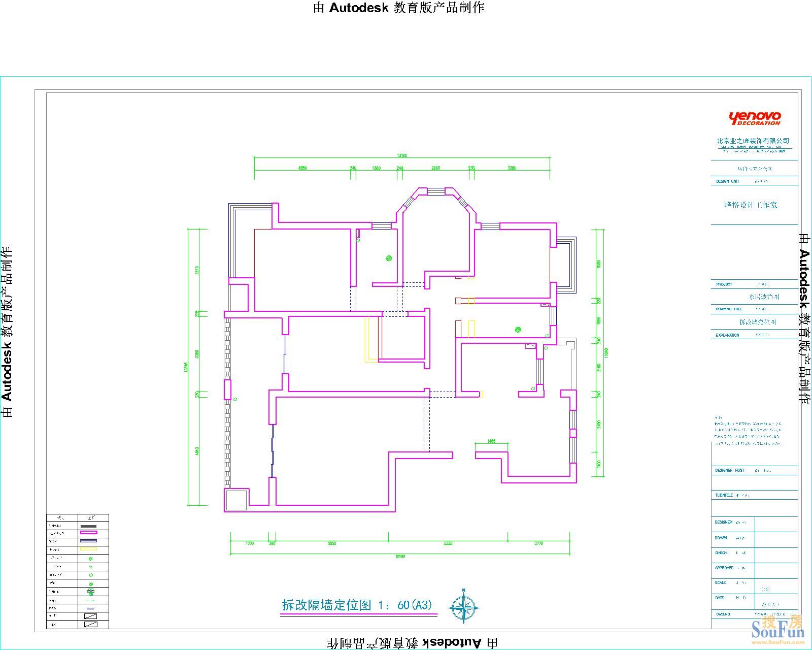812x650 pixels.
Task: Click the left dimension 3380
Action: 197,354
